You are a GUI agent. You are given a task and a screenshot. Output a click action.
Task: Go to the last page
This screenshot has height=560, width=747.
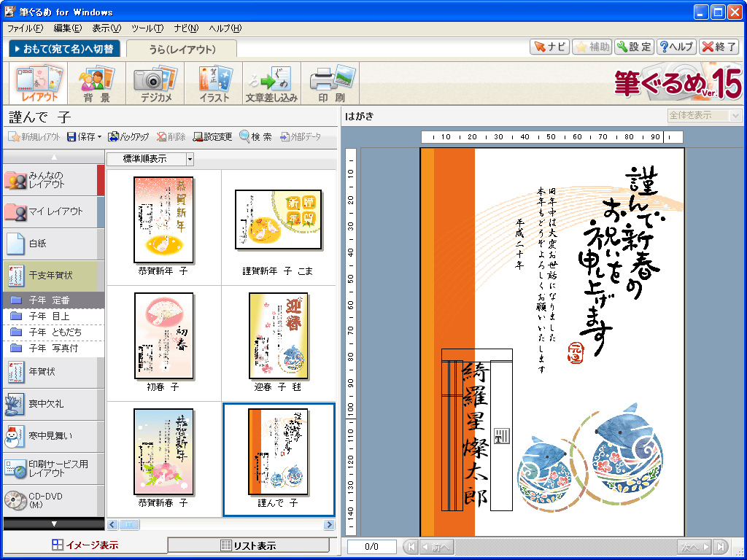pos(721,547)
